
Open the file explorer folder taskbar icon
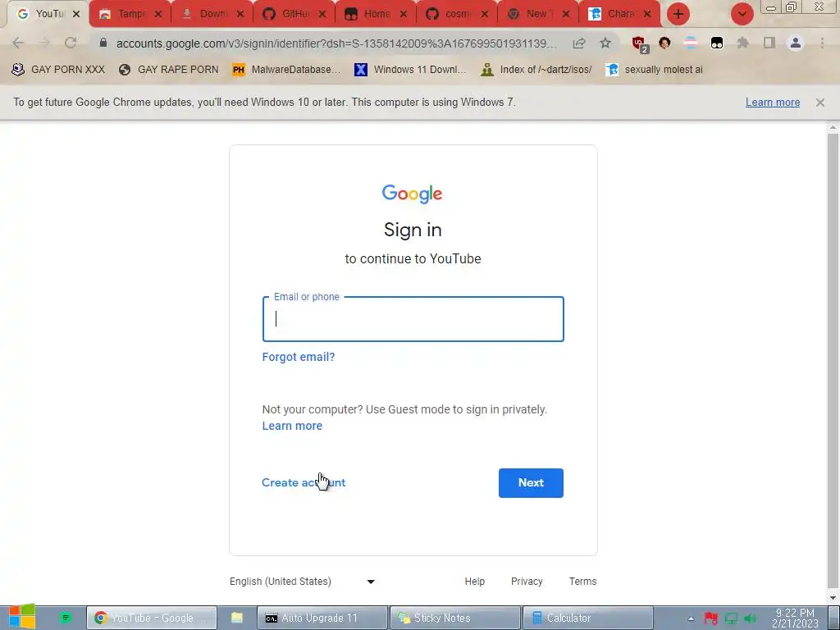(x=237, y=619)
